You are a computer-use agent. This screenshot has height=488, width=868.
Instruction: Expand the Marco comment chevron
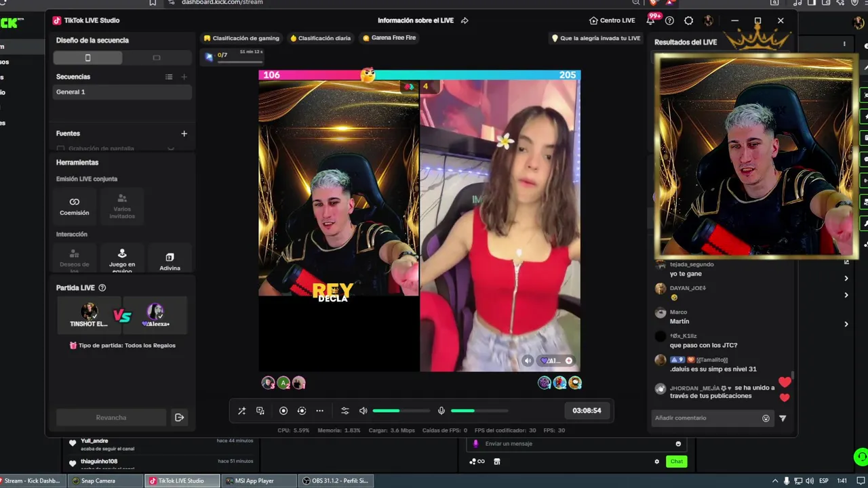point(846,324)
